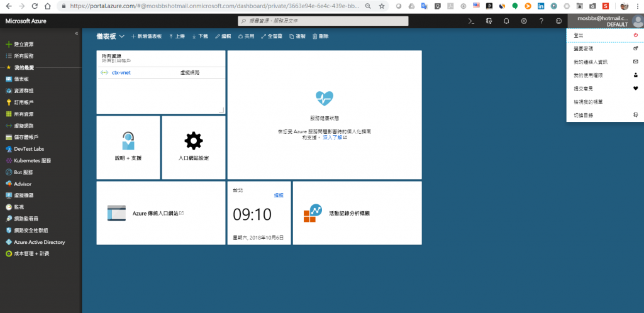The height and width of the screenshot is (313, 644).
Task: Select 提交意見 in account menu
Action: pyautogui.click(x=606, y=89)
